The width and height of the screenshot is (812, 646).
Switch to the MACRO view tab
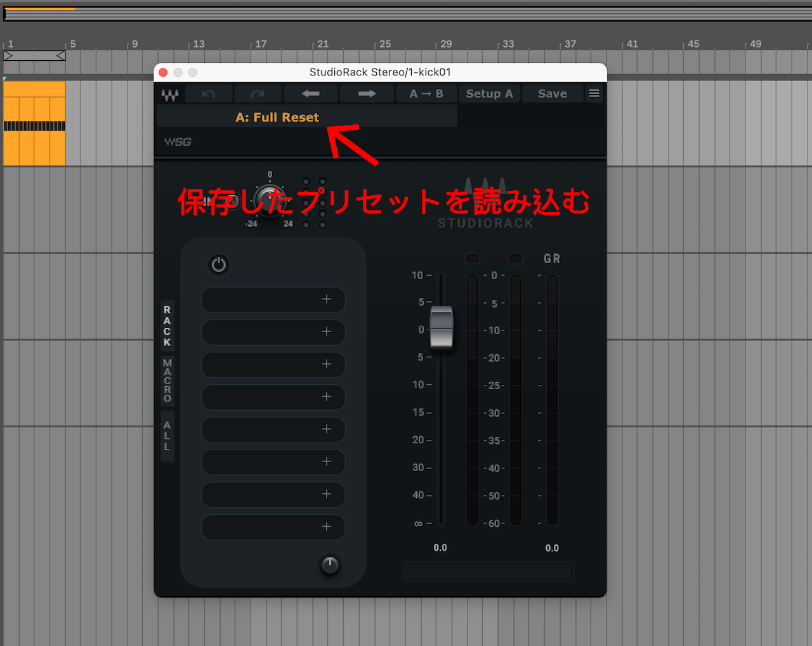(167, 380)
